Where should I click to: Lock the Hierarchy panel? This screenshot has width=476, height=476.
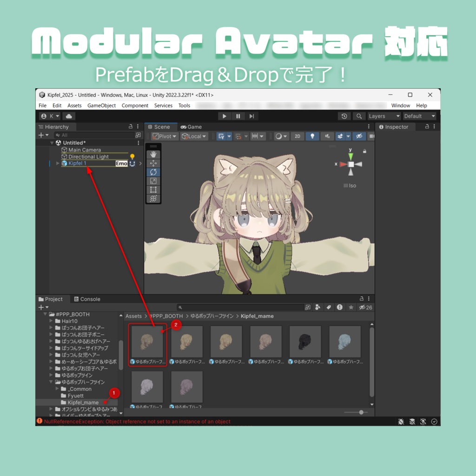[x=131, y=126]
